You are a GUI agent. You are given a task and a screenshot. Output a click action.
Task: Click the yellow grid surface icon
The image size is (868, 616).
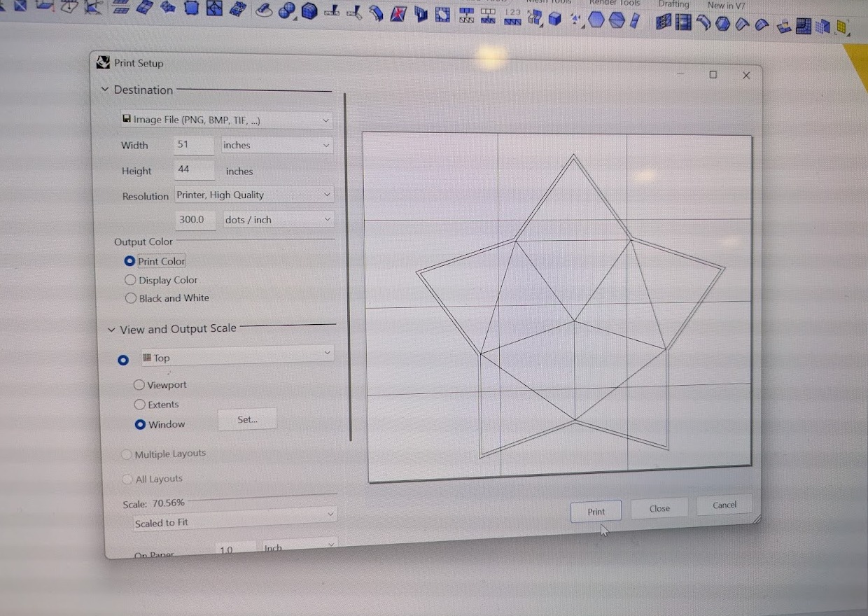tap(843, 27)
